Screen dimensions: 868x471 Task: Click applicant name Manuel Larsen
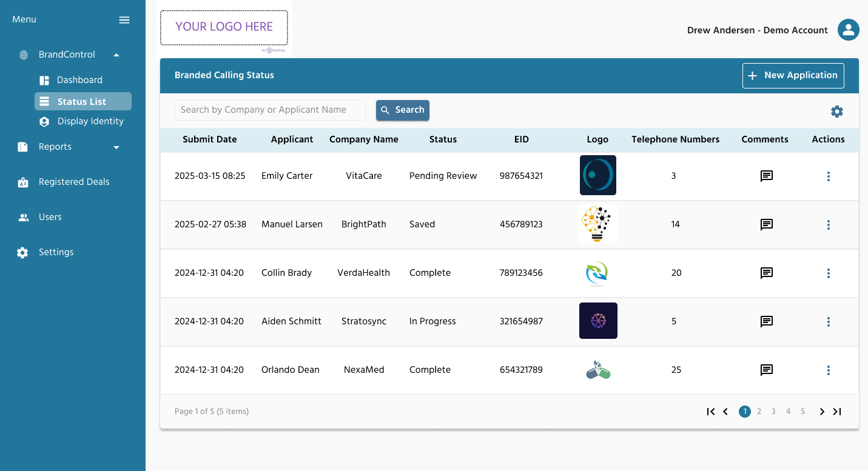[292, 224]
